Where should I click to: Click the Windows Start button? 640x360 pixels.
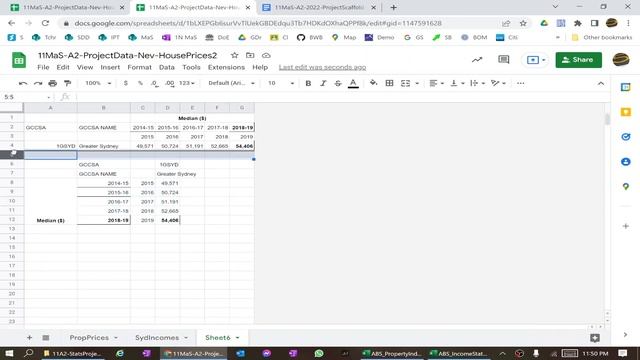click(x=9, y=353)
